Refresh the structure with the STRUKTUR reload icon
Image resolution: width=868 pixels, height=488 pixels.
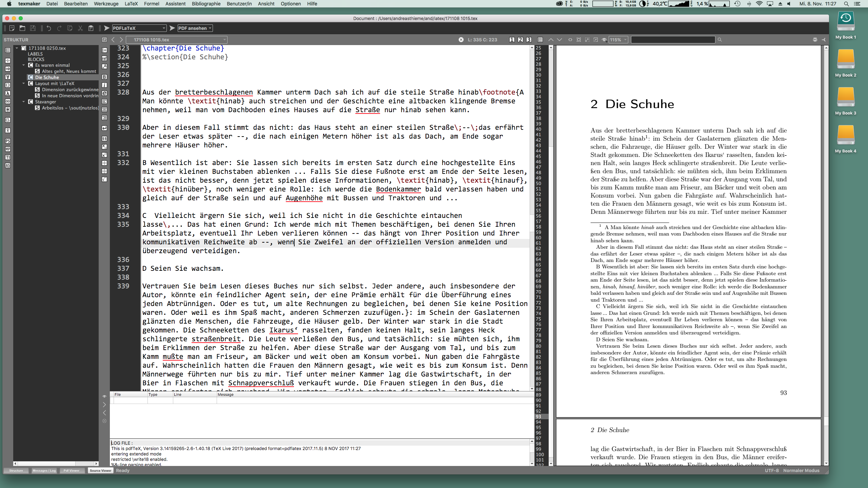point(104,40)
